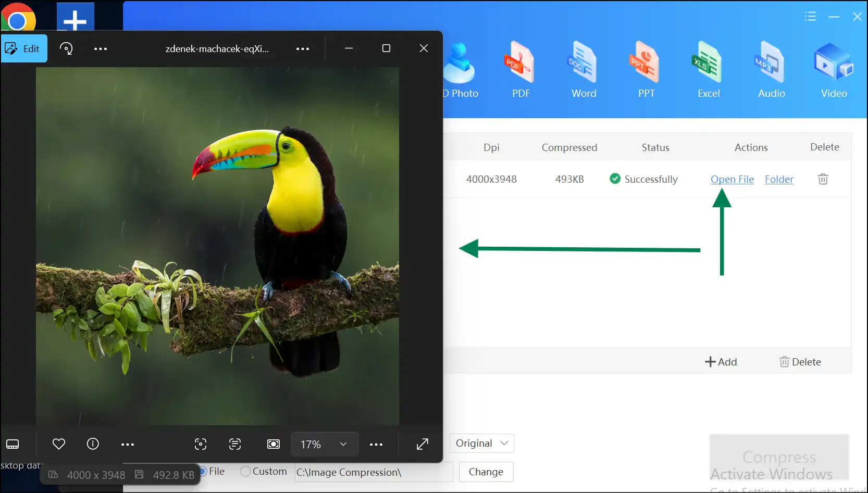The image size is (868, 493).
Task: Click the Compressed column header
Action: pos(569,147)
